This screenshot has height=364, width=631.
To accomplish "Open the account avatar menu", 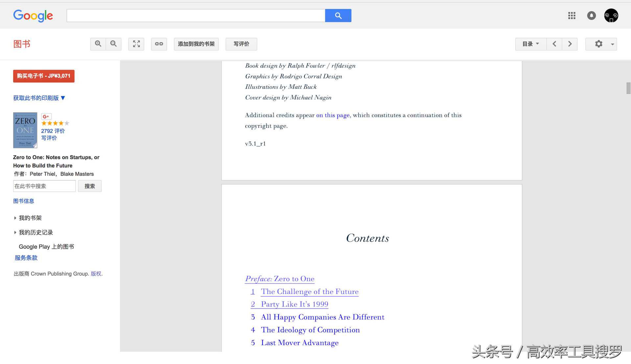I will click(x=611, y=15).
